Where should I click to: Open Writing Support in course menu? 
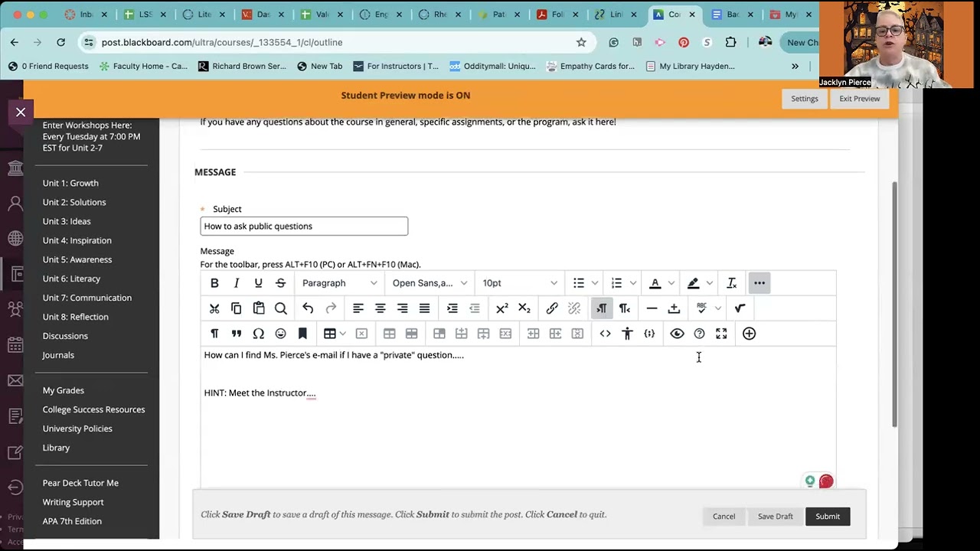click(x=73, y=502)
